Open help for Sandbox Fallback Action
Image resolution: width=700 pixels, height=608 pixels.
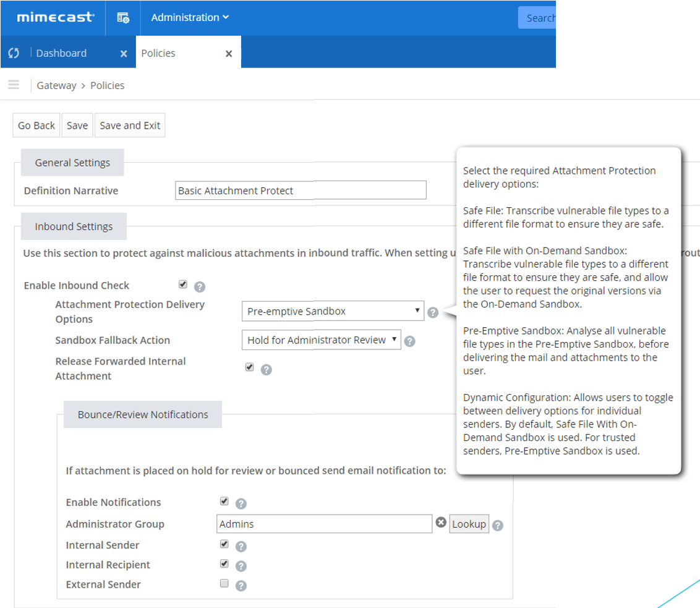[x=409, y=341]
